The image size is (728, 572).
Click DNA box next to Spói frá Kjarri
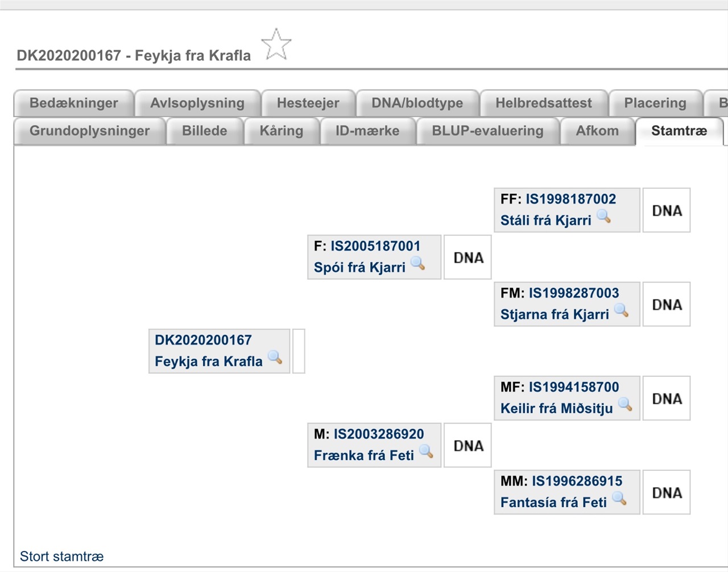[x=468, y=258]
